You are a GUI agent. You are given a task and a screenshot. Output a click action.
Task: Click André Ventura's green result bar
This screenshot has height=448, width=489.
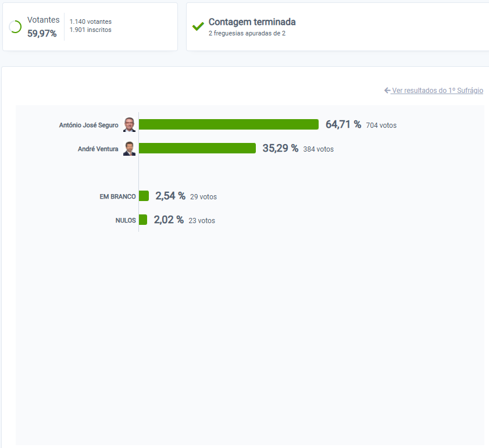197,148
